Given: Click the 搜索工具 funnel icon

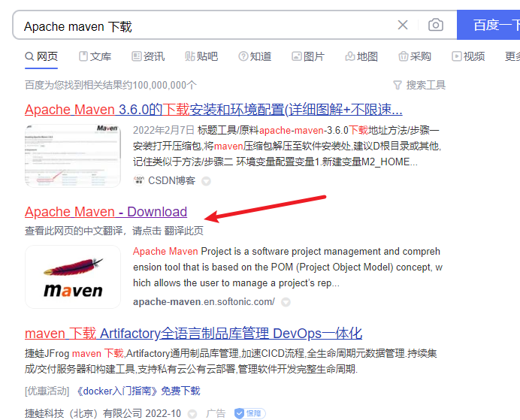Looking at the screenshot, I should [398, 85].
